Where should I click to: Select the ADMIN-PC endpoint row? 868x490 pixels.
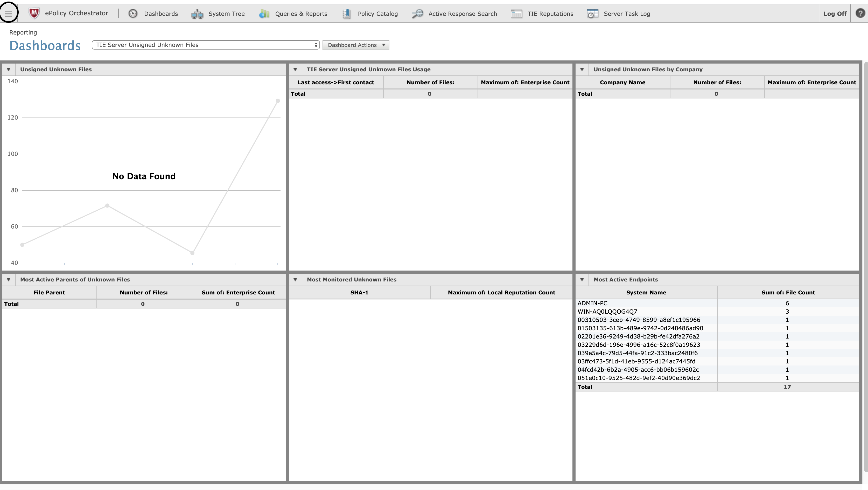pyautogui.click(x=592, y=303)
